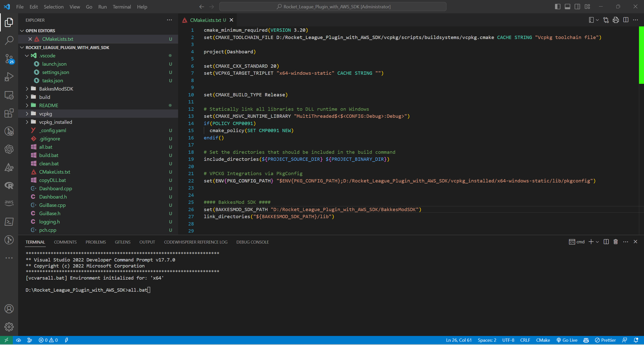The height and width of the screenshot is (345, 644).
Task: Open the new terminal launch profile dropdown
Action: click(x=597, y=242)
